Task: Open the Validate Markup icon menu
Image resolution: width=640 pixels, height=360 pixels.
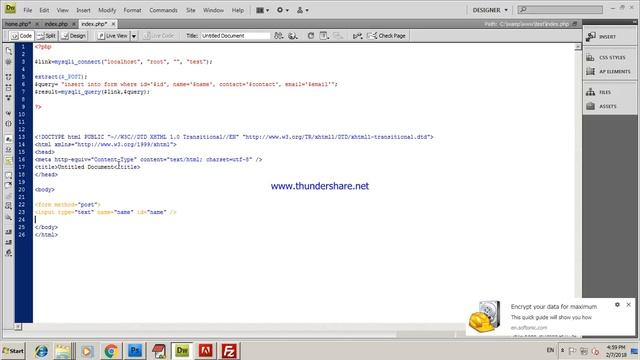Action: (x=358, y=36)
